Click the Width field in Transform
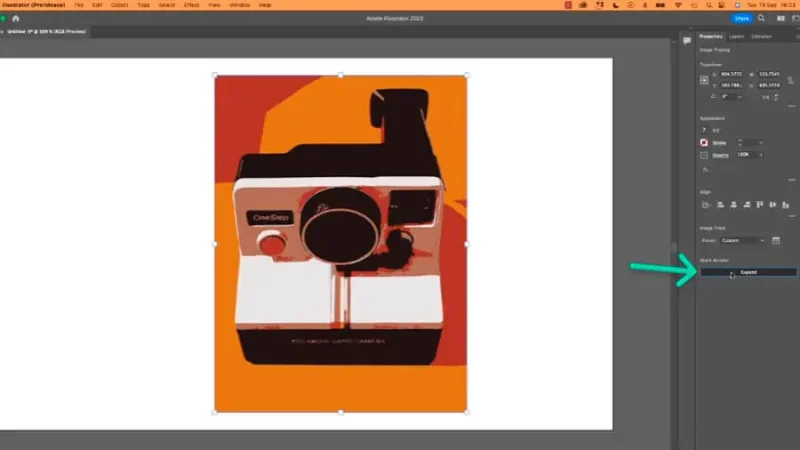Viewport: 800px width, 450px height. [769, 74]
